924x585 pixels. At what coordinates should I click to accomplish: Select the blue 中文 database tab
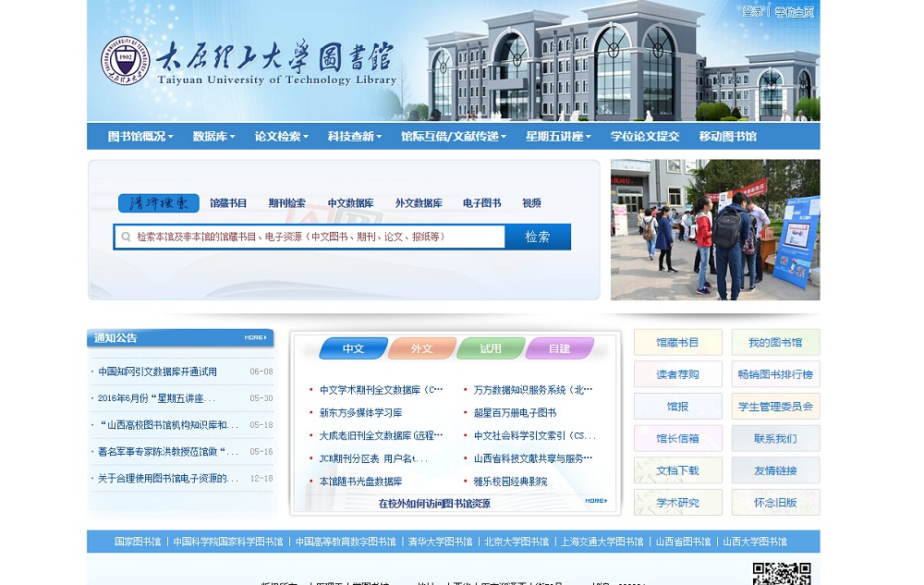[x=354, y=348]
